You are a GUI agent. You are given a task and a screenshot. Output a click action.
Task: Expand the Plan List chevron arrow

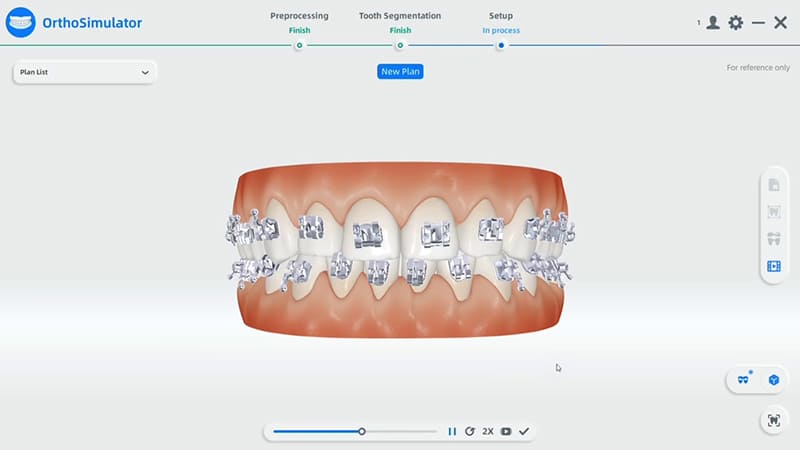click(145, 72)
